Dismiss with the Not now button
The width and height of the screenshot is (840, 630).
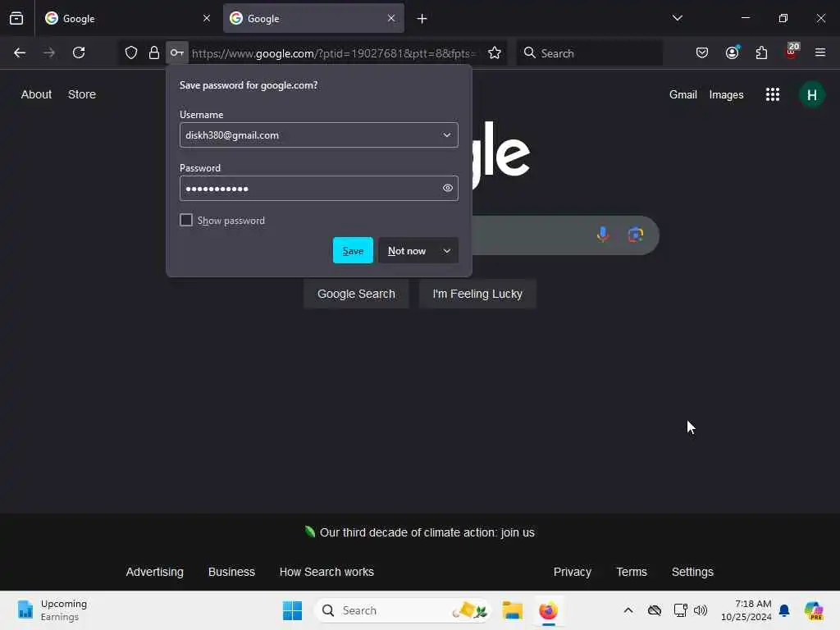click(407, 251)
